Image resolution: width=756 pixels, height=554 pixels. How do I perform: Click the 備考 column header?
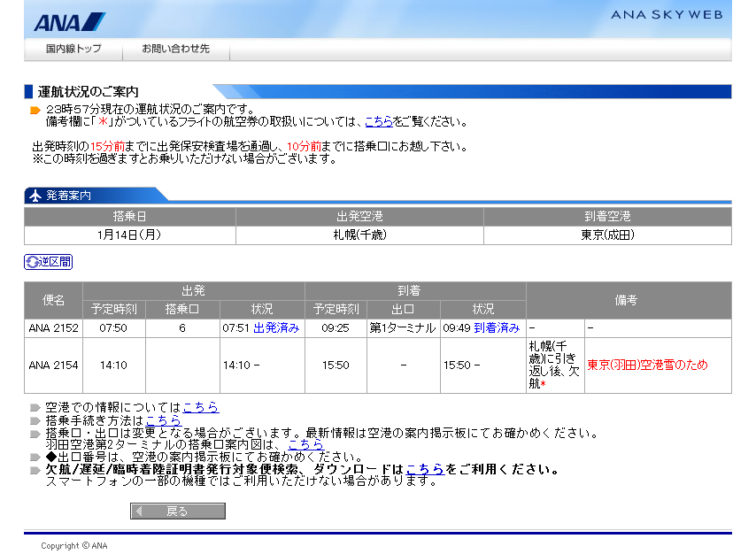coord(629,300)
